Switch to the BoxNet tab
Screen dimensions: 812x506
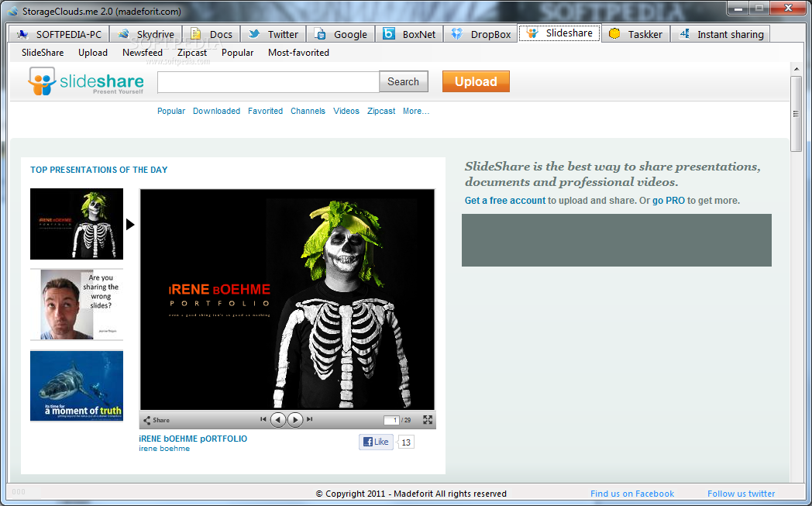(409, 34)
